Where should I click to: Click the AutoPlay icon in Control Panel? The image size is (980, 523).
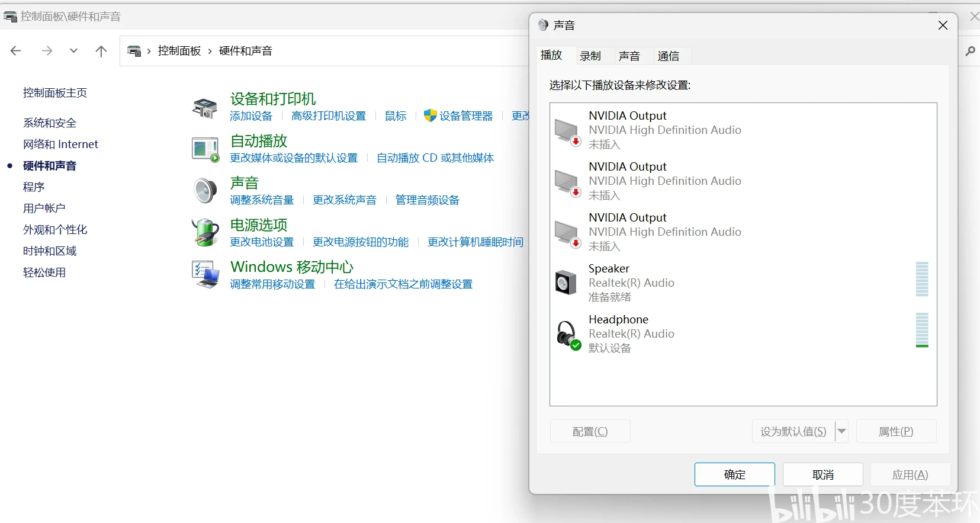[x=205, y=150]
